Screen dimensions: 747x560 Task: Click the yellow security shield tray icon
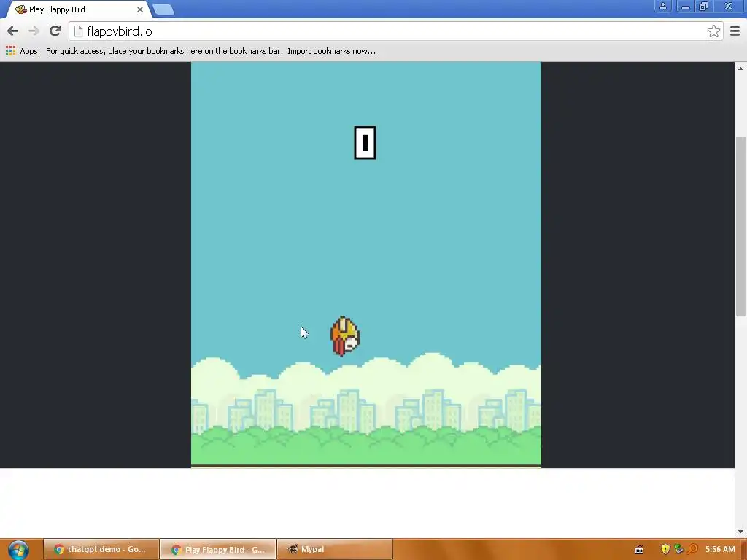[x=665, y=550]
